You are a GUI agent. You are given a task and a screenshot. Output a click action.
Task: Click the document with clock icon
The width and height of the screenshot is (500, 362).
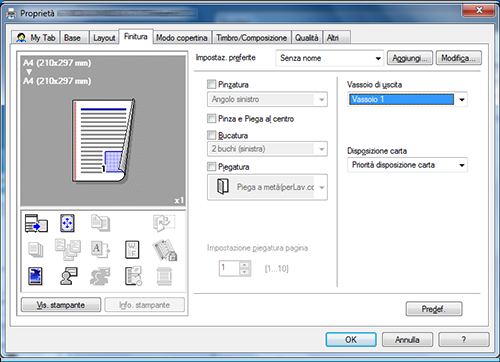tap(133, 276)
